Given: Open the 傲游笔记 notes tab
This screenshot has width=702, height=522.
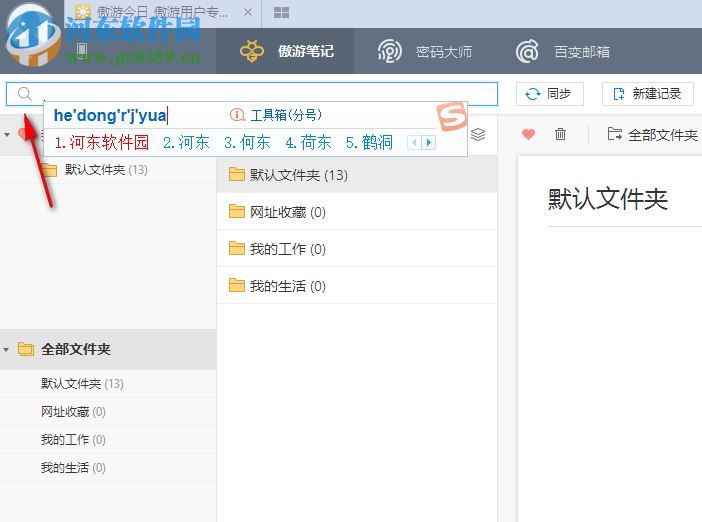Looking at the screenshot, I should [285, 51].
